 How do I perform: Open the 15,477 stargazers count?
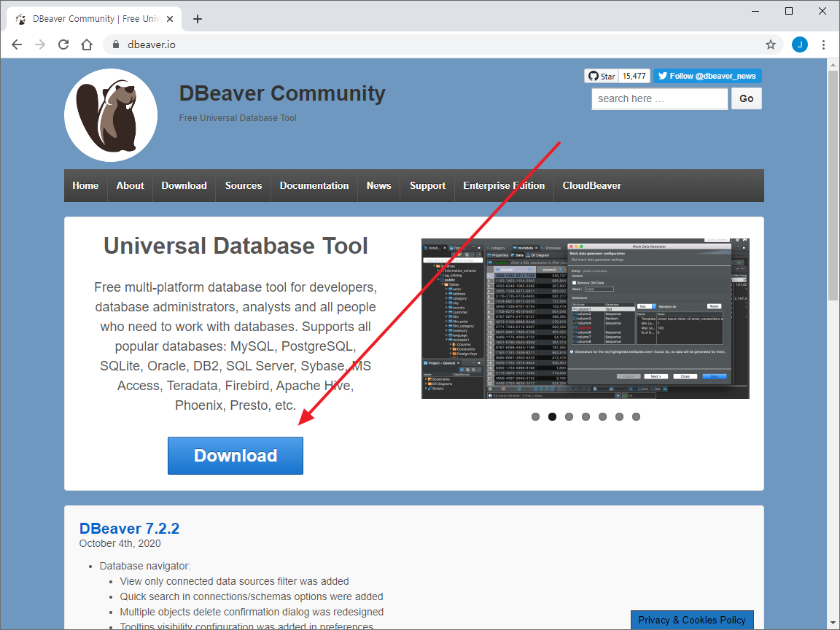(x=634, y=76)
